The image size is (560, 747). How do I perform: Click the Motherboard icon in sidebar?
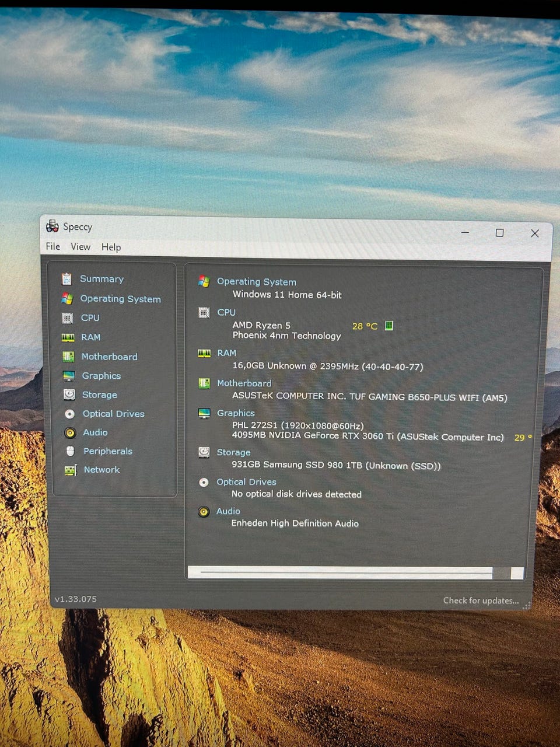pos(68,357)
